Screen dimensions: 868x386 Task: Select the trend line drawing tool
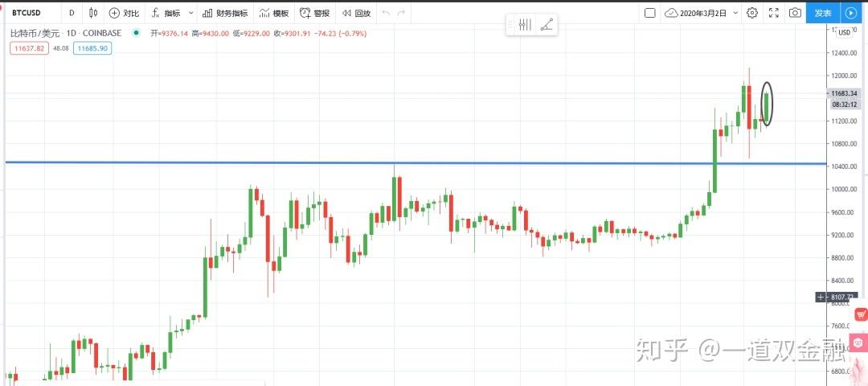[547, 25]
